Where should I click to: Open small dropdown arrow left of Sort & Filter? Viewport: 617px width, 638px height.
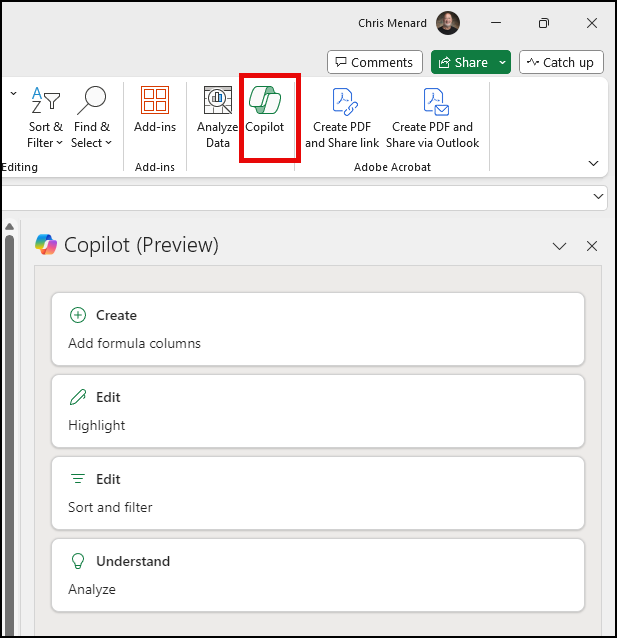pos(13,94)
